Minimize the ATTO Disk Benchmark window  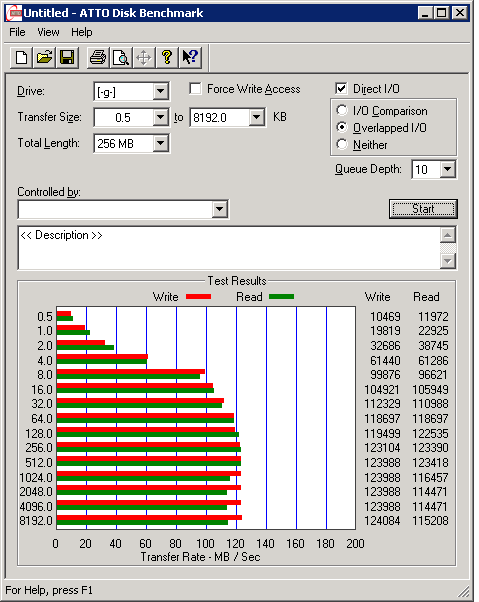coord(424,13)
